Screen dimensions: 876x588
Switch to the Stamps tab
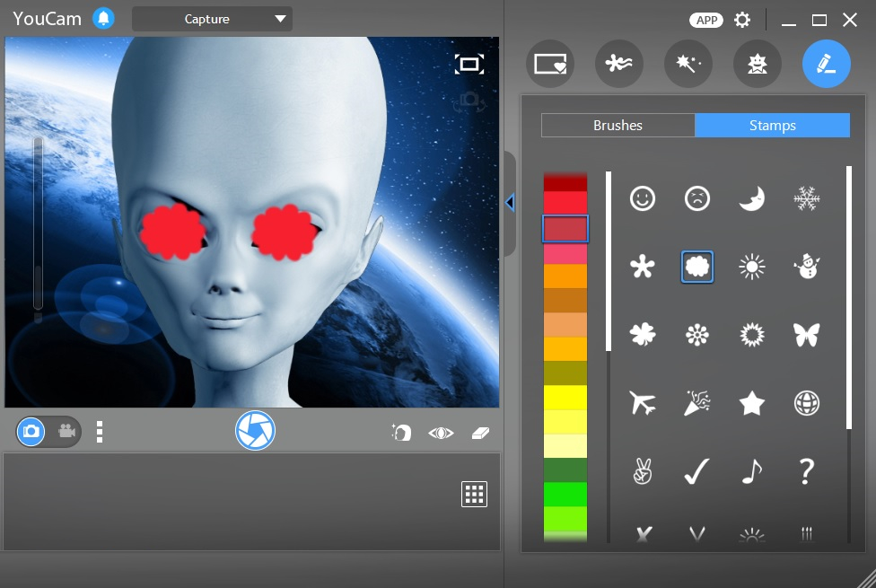772,125
